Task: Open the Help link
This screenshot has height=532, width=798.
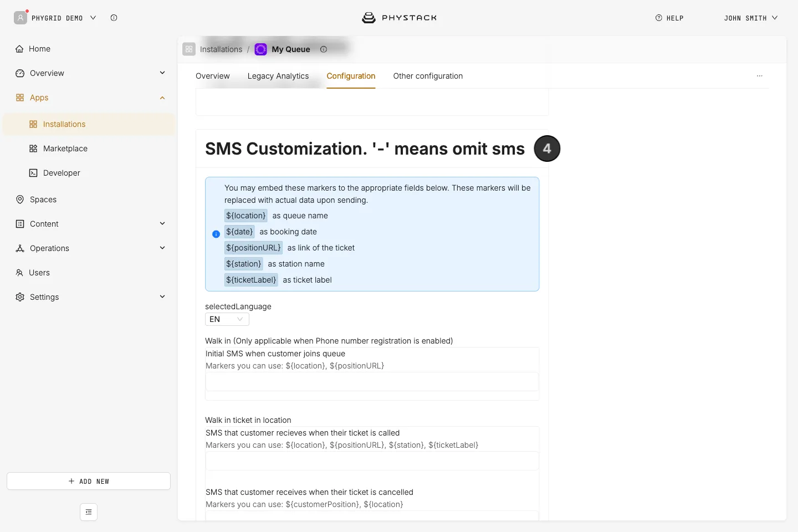Action: tap(669, 18)
